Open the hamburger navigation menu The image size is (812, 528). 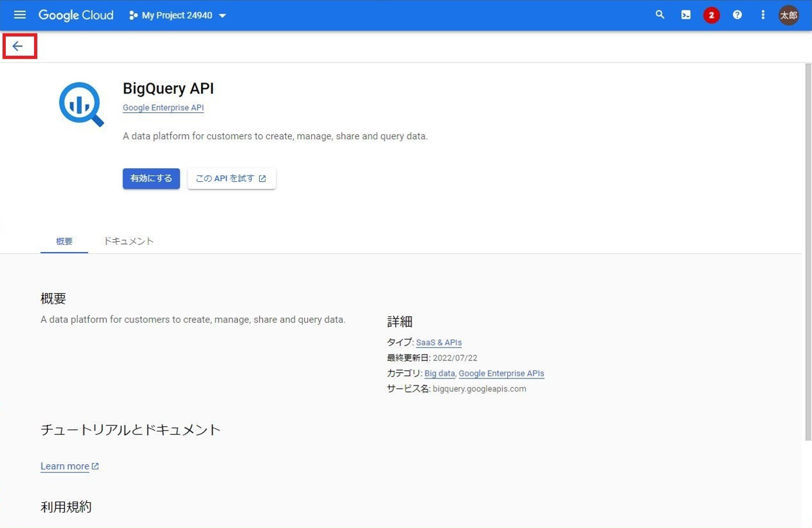pos(20,15)
